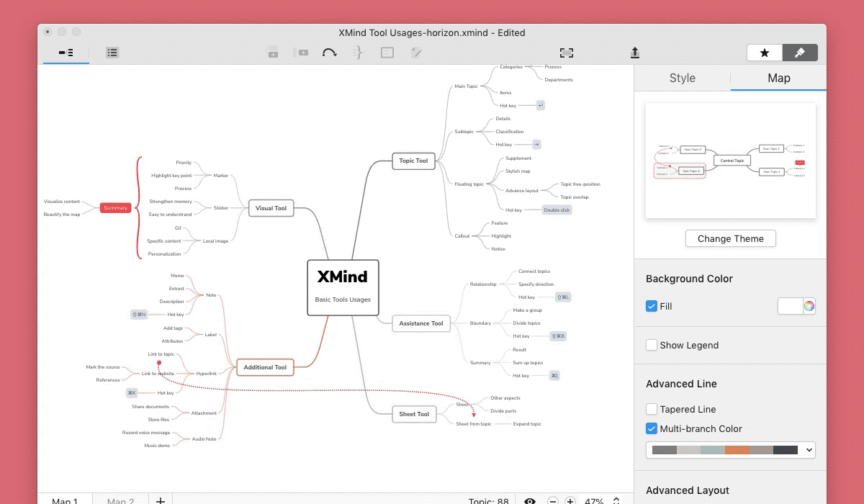This screenshot has width=864, height=504.
Task: Select the Additional Tool node
Action: click(x=265, y=367)
